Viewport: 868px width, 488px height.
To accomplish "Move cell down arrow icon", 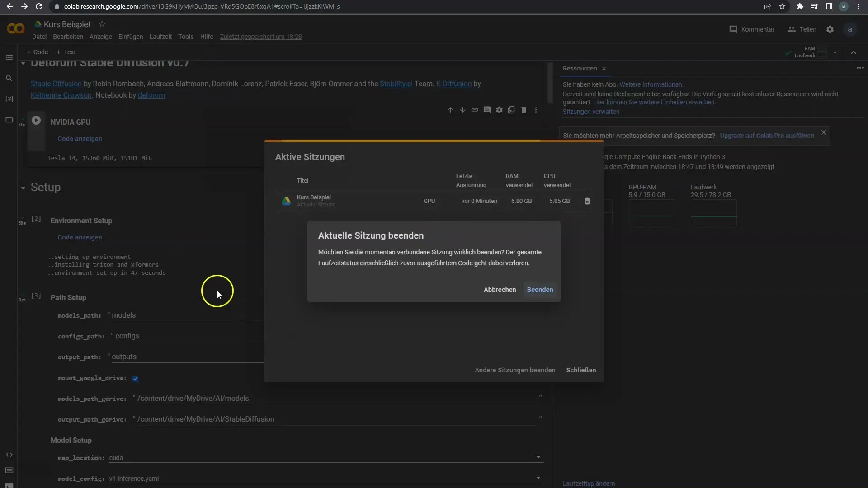I will pyautogui.click(x=462, y=110).
